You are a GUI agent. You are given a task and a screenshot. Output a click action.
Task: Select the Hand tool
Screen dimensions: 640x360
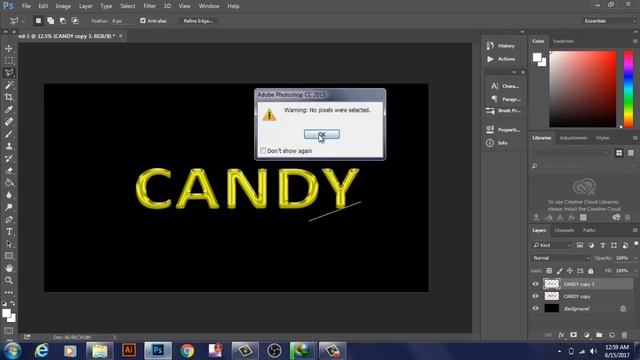[9, 268]
